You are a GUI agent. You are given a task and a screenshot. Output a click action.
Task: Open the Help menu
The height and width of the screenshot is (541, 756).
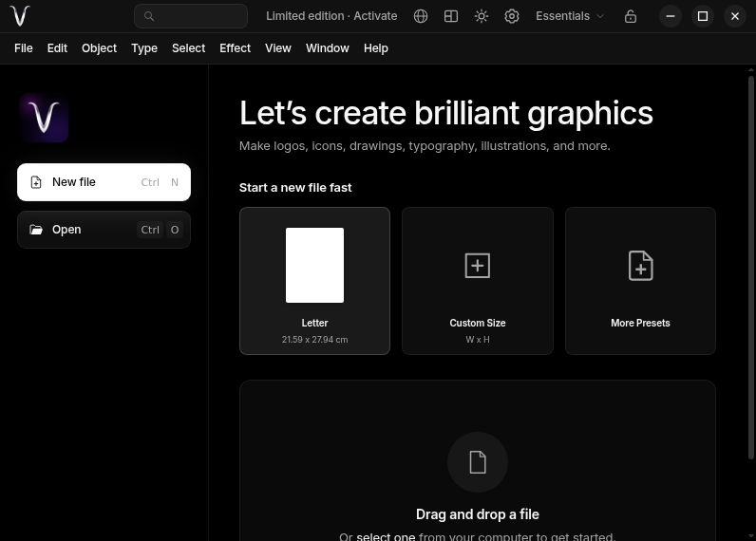coord(376,48)
